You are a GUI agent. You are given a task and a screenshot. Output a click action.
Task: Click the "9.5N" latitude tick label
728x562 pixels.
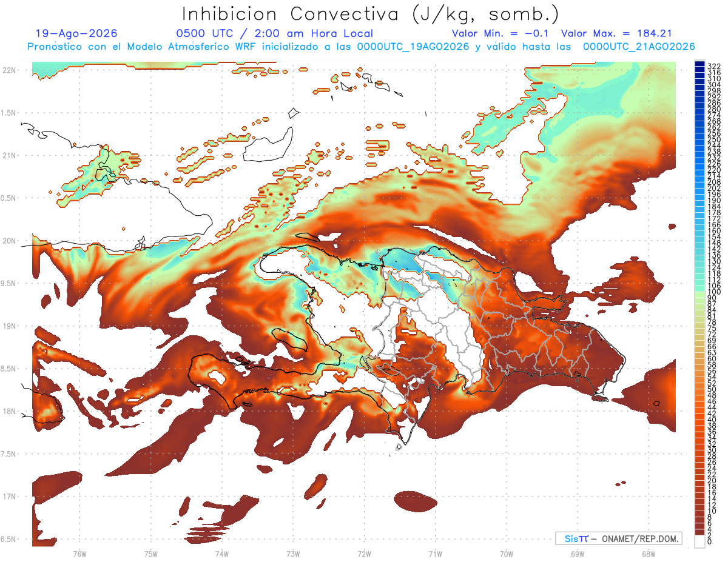[9, 283]
